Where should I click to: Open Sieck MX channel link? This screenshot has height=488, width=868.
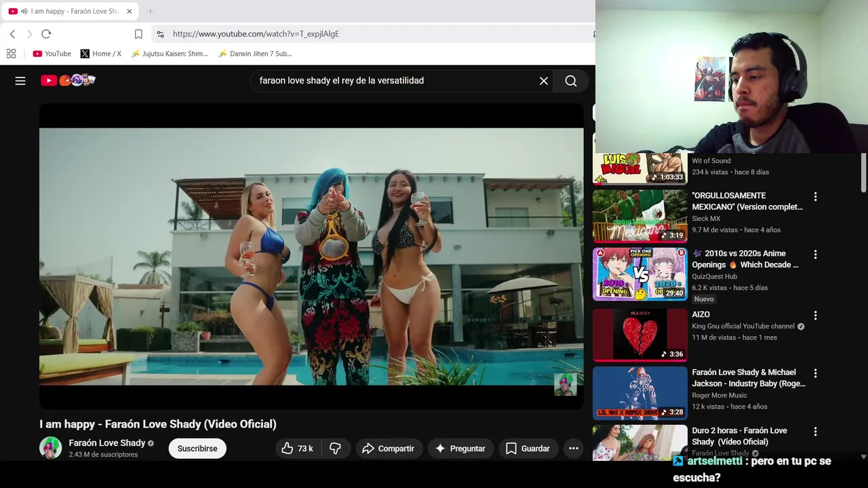click(x=706, y=218)
